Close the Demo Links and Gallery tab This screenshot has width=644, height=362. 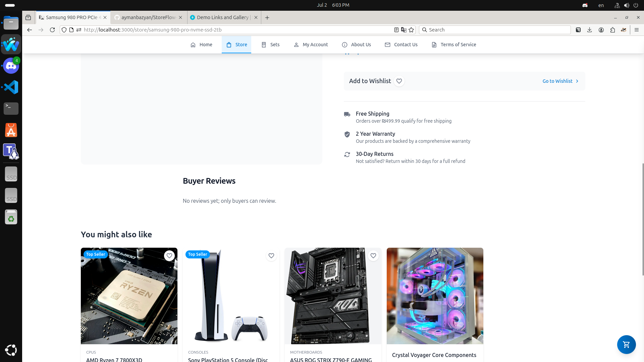256,17
